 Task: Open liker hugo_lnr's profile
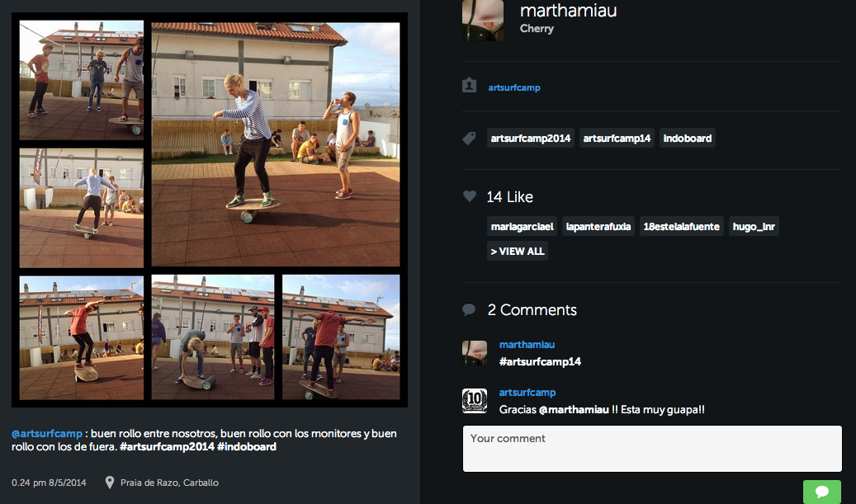[754, 226]
